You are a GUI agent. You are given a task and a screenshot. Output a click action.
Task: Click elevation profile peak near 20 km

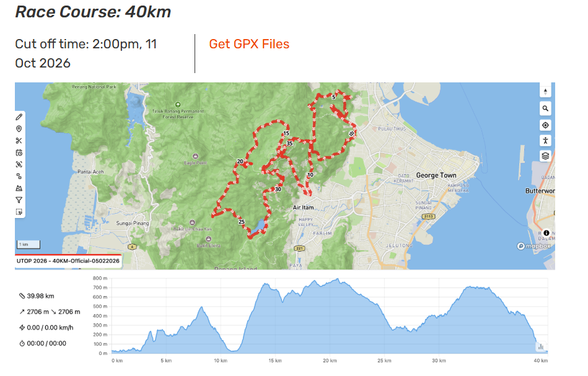pyautogui.click(x=336, y=280)
